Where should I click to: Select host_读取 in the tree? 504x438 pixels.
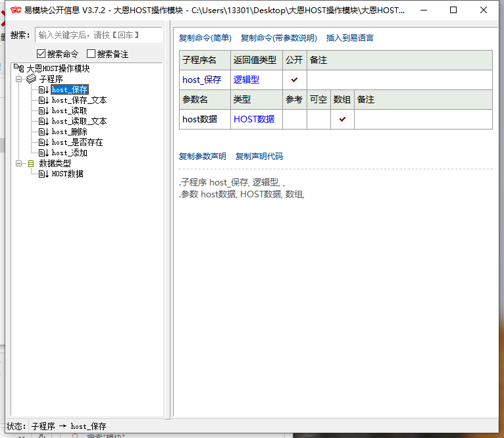coord(69,110)
